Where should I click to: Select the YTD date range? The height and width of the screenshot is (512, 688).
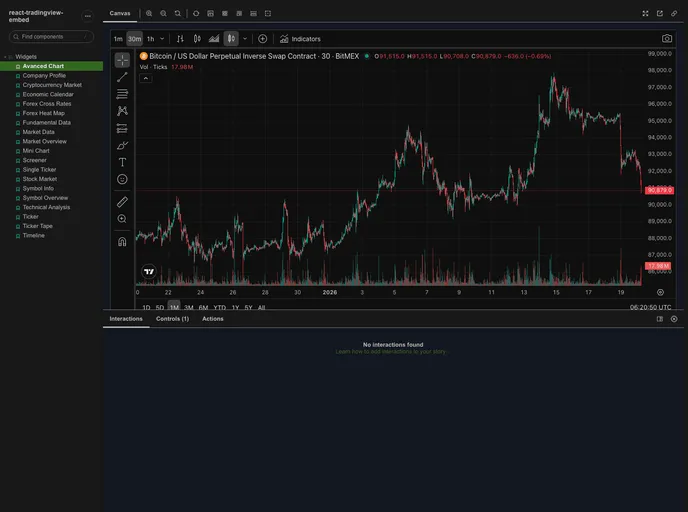[x=219, y=308]
